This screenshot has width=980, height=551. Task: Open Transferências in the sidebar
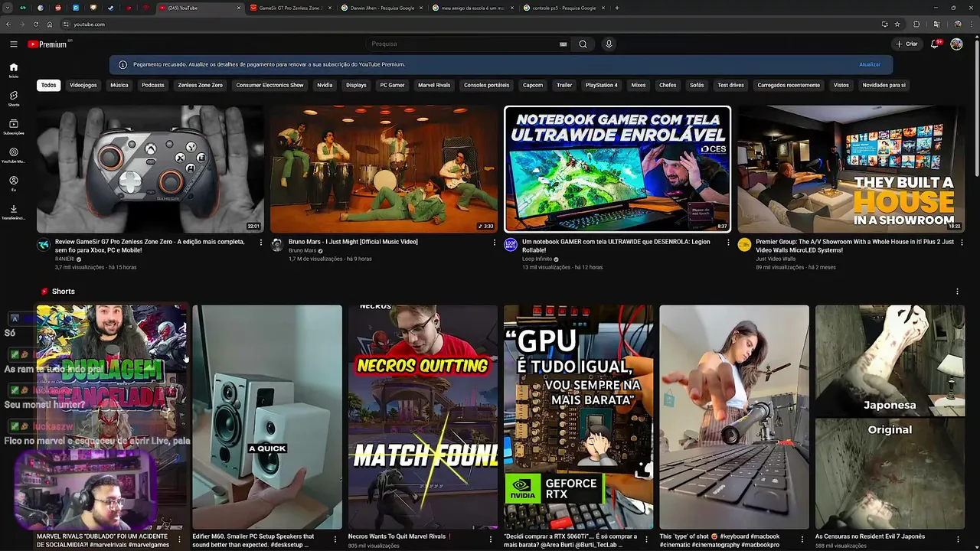pyautogui.click(x=14, y=212)
